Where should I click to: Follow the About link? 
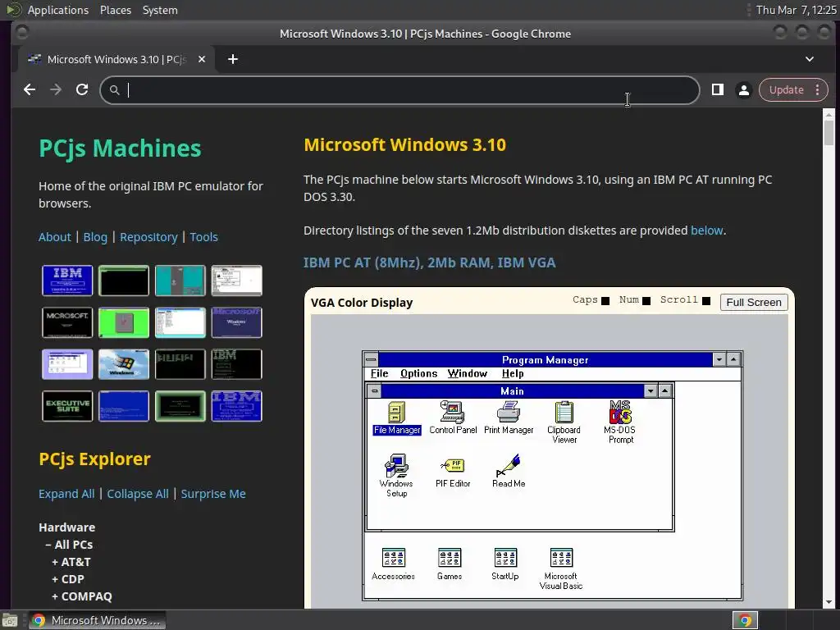pyautogui.click(x=55, y=237)
